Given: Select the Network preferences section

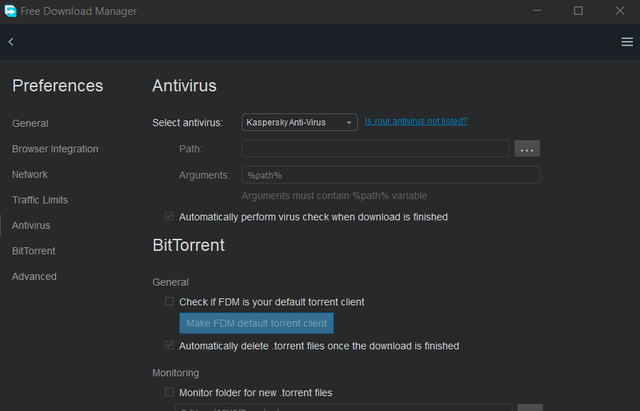Looking at the screenshot, I should tap(30, 174).
